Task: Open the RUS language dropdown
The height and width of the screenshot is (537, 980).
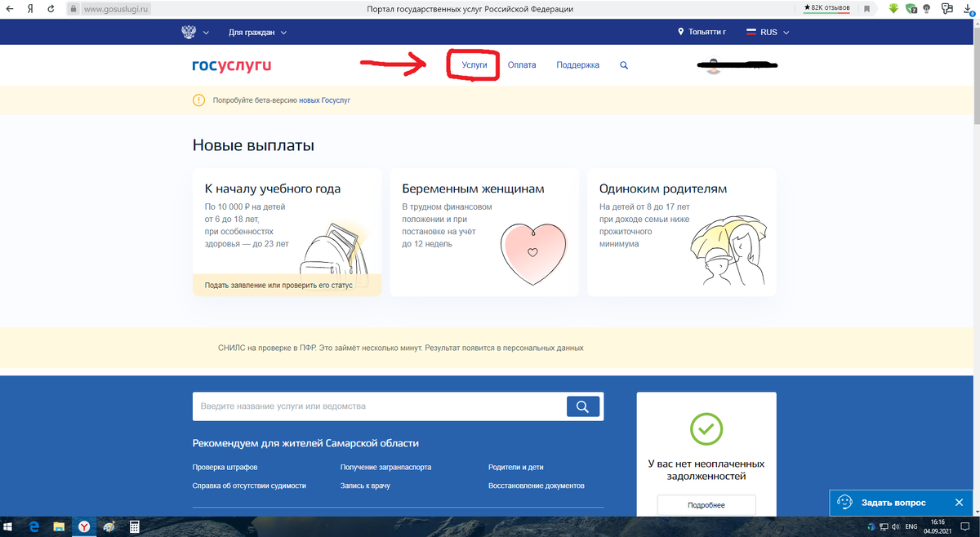Action: point(767,32)
